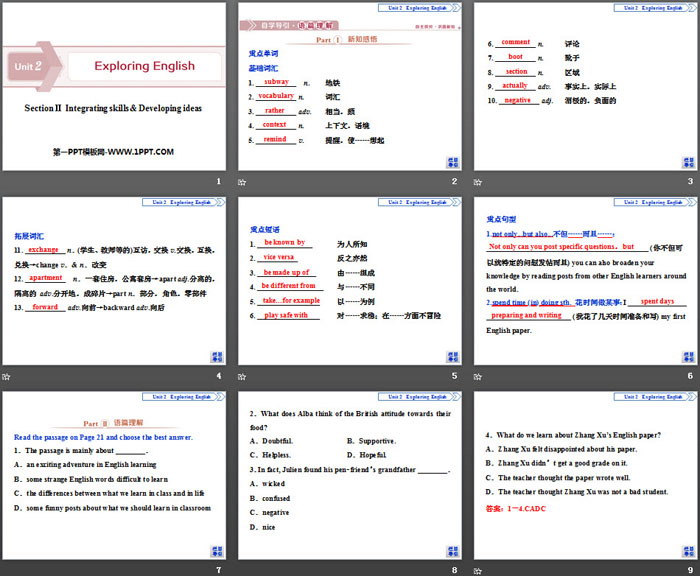Click the Unit 2 header tag on slide 3
The height and width of the screenshot is (576, 700).
[x=655, y=8]
